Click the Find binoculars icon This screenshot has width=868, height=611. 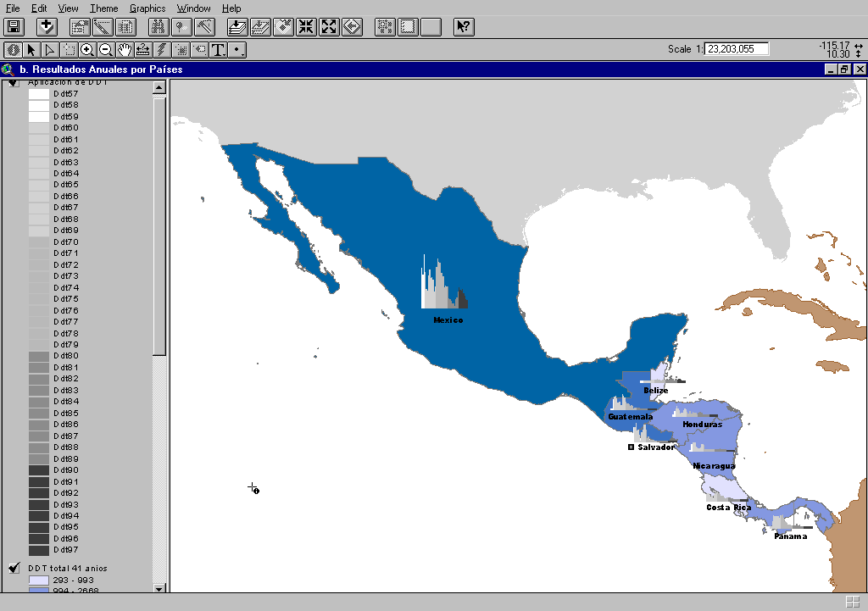coord(159,27)
